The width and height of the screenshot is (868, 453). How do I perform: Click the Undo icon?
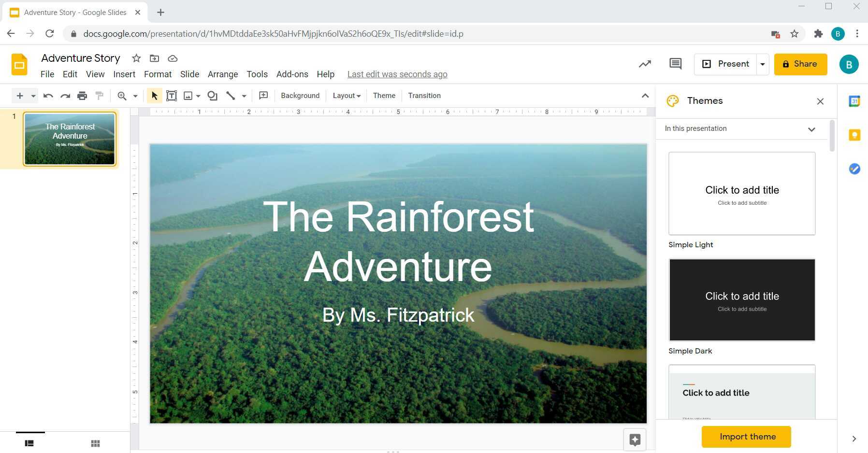(x=48, y=96)
